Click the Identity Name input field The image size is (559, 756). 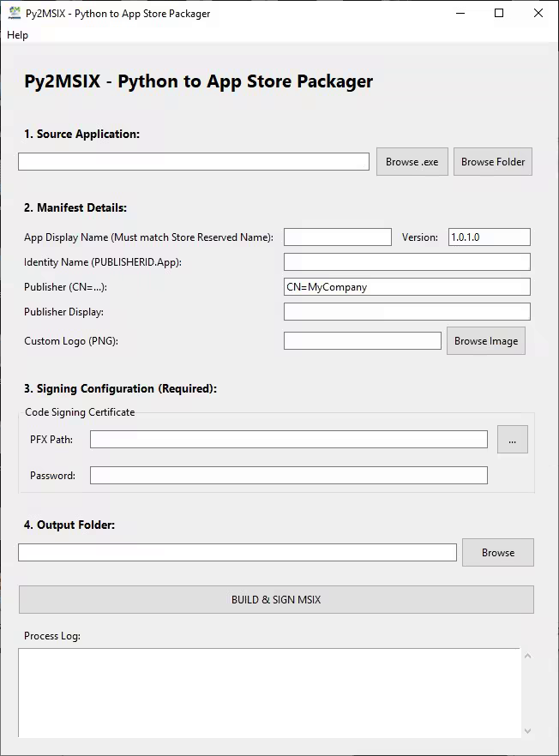(406, 262)
